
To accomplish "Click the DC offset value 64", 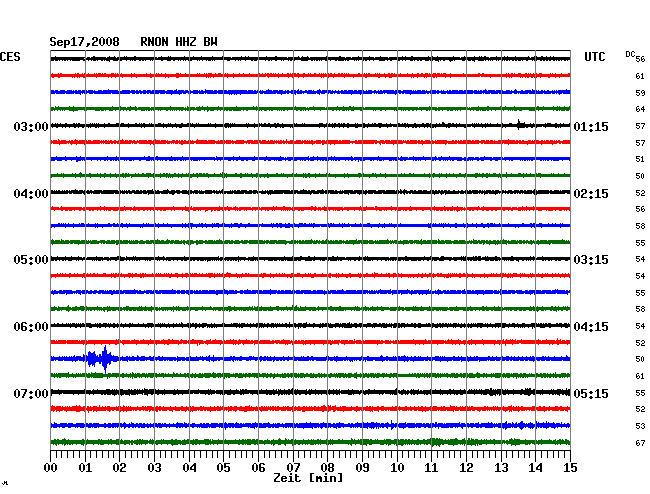I will [x=640, y=109].
